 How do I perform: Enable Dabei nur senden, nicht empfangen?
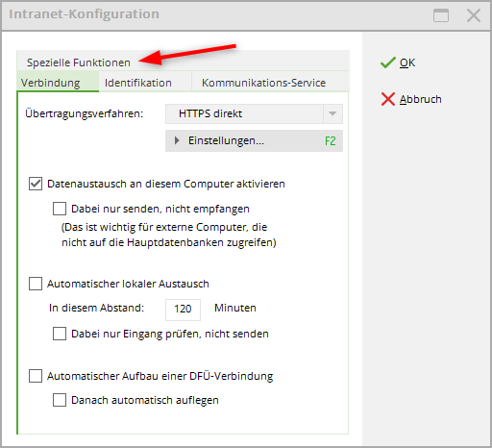tap(60, 209)
